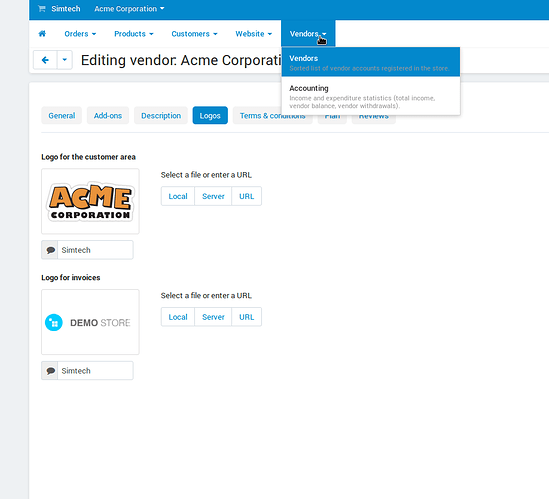Open dropdown arrow next to back button

coord(65,60)
